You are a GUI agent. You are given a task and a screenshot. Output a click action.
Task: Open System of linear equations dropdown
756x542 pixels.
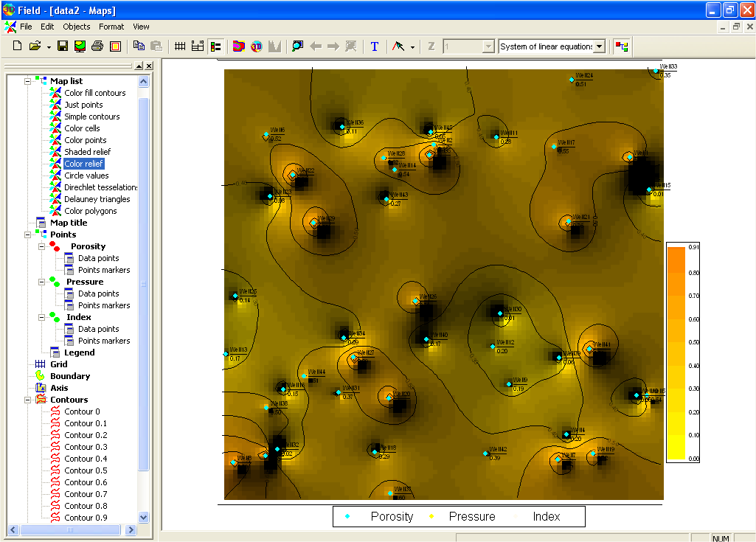pyautogui.click(x=600, y=46)
